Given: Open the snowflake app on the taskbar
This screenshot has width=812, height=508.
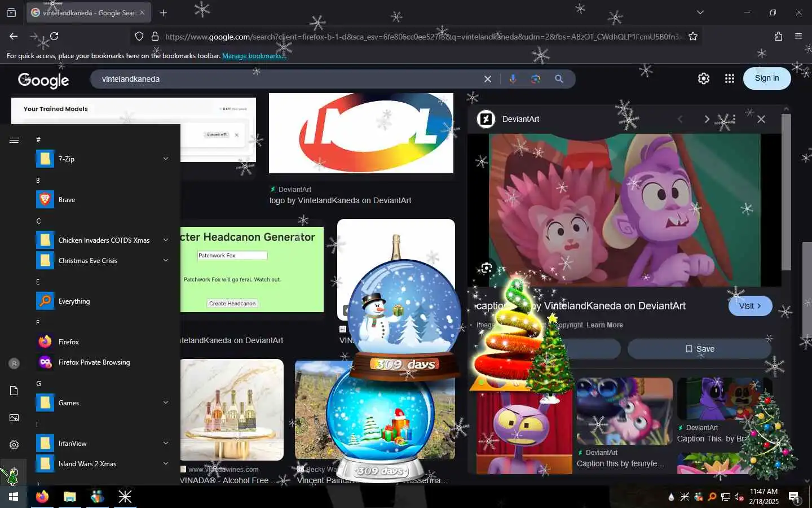Looking at the screenshot, I should point(125,497).
